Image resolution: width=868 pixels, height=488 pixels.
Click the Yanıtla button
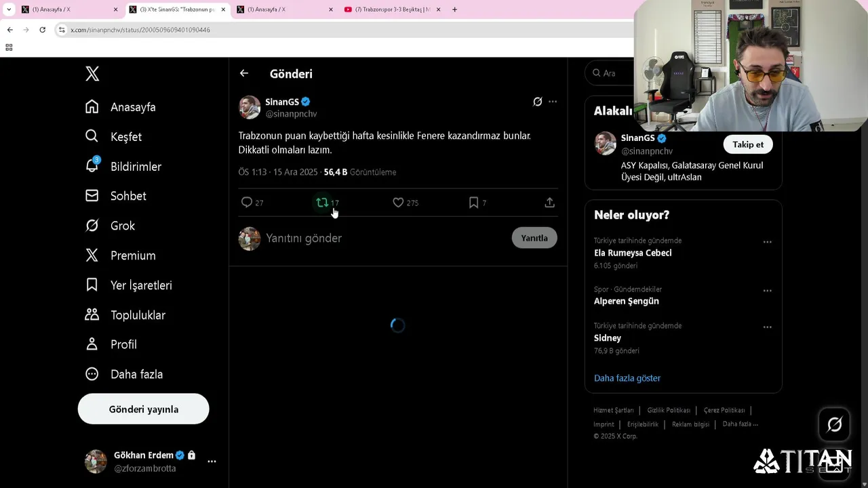534,238
